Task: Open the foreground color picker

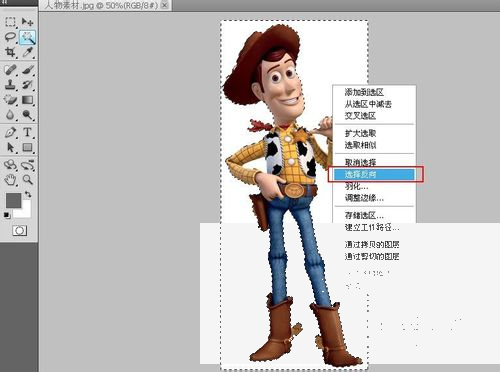Action: pyautogui.click(x=13, y=201)
